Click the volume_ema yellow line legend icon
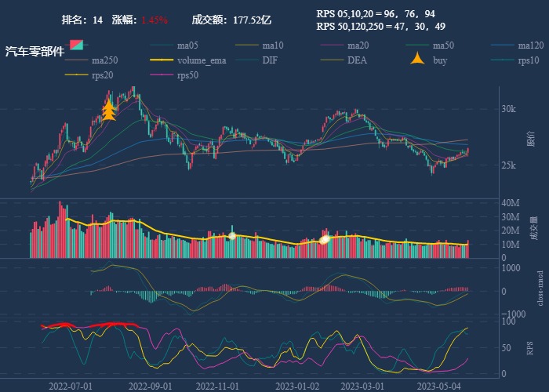Image resolution: width=549 pixels, height=392 pixels. click(x=162, y=60)
